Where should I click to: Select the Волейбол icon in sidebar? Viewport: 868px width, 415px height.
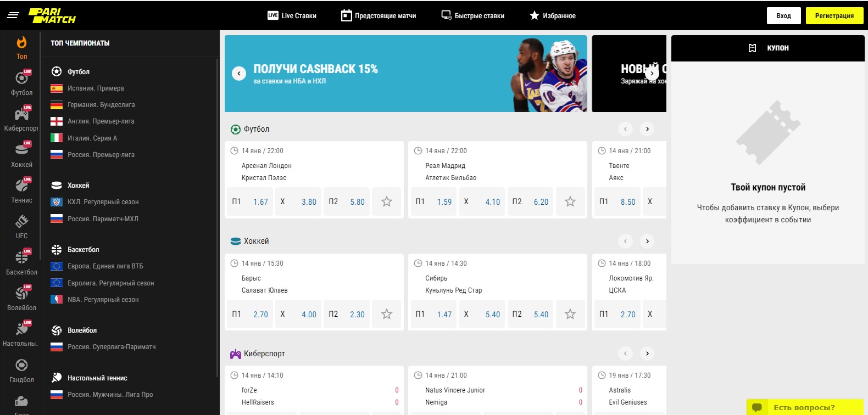coord(21,293)
